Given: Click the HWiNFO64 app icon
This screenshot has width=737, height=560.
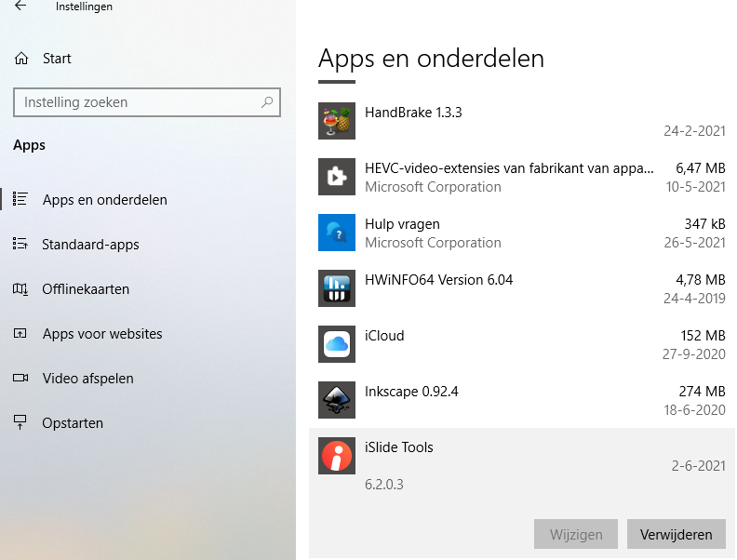Looking at the screenshot, I should tap(337, 288).
